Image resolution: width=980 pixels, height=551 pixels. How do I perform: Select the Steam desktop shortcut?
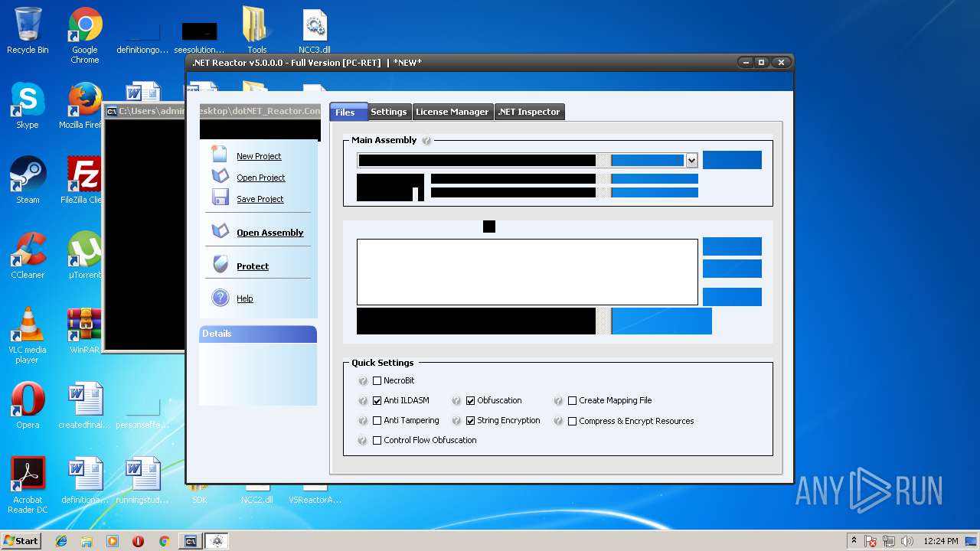pos(28,181)
